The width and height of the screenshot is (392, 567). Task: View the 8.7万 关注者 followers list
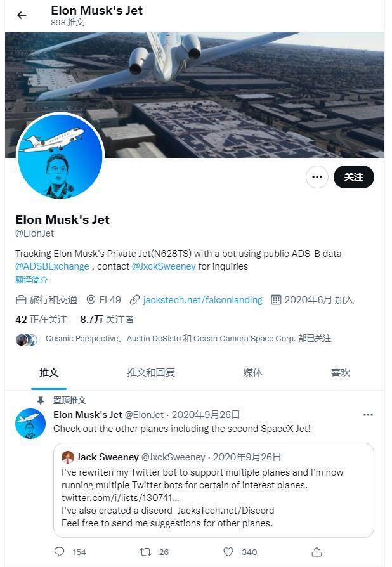pos(107,319)
